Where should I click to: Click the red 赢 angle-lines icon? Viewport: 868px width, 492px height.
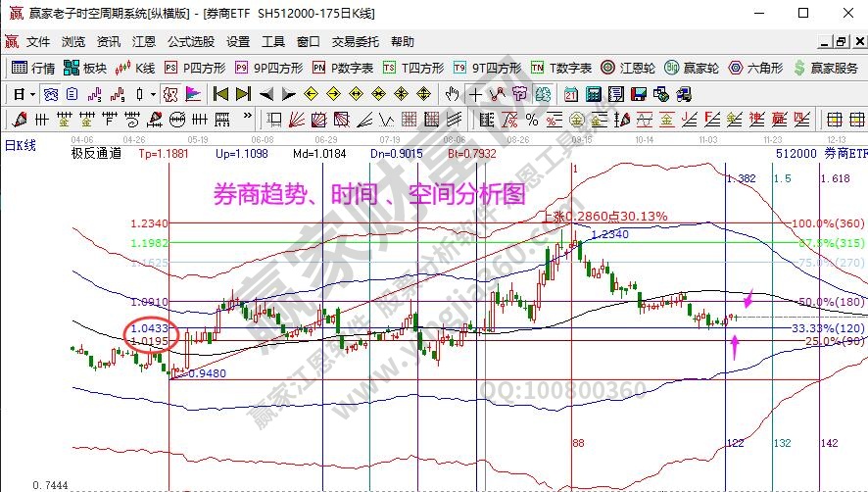pyautogui.click(x=780, y=120)
